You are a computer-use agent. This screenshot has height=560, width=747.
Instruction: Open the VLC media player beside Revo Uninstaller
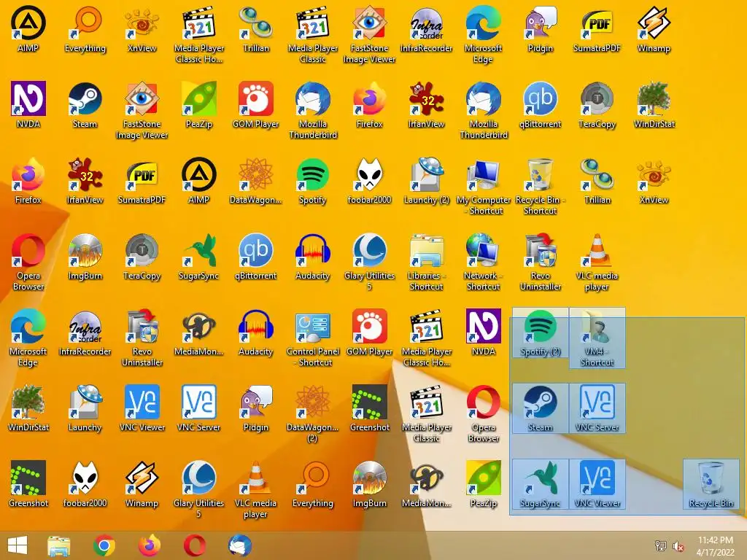597,262
